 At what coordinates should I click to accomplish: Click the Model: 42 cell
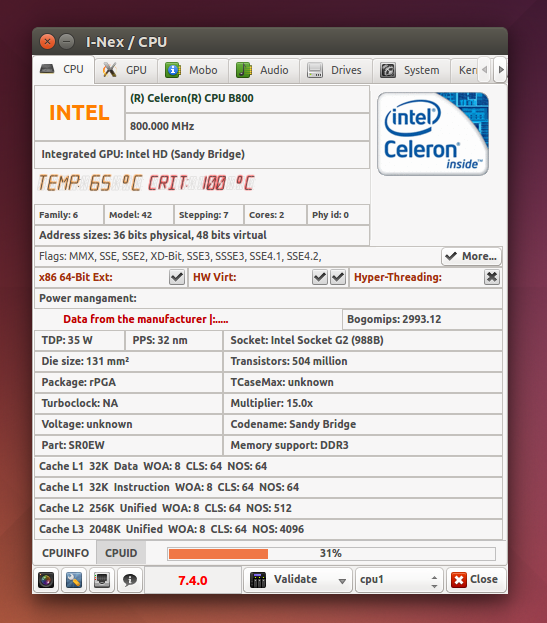(139, 215)
